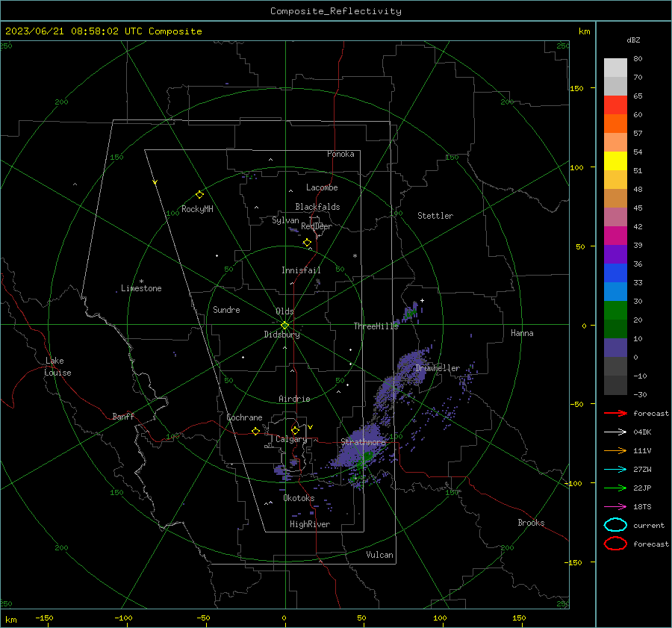
Task: Click the green echo core near Strathmore
Action: (366, 457)
